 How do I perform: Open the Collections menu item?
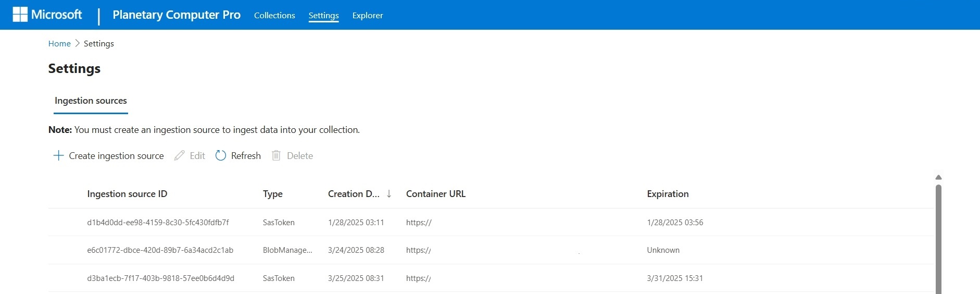click(x=274, y=16)
